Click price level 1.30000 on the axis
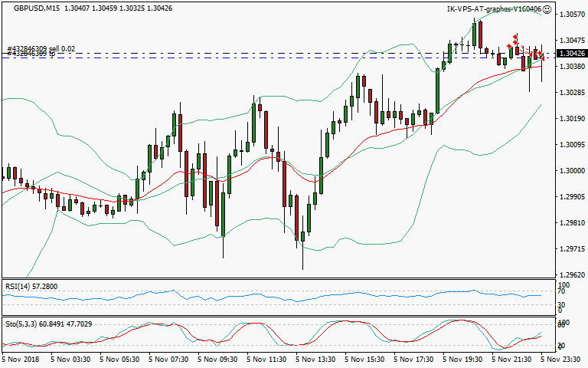The height and width of the screenshot is (368, 588). [x=572, y=171]
